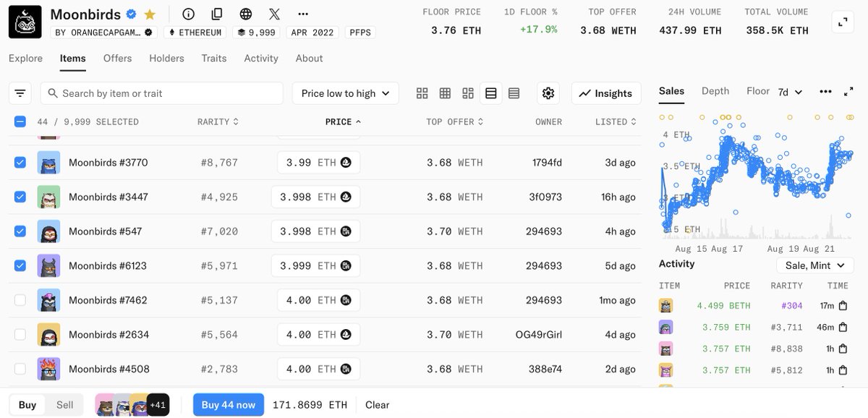
Task: Open the Insights button
Action: click(x=606, y=93)
